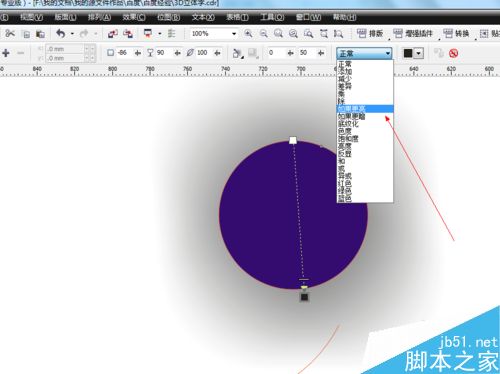Click the Copy Shadow Properties icon
The height and width of the screenshot is (374, 500).
[439, 53]
